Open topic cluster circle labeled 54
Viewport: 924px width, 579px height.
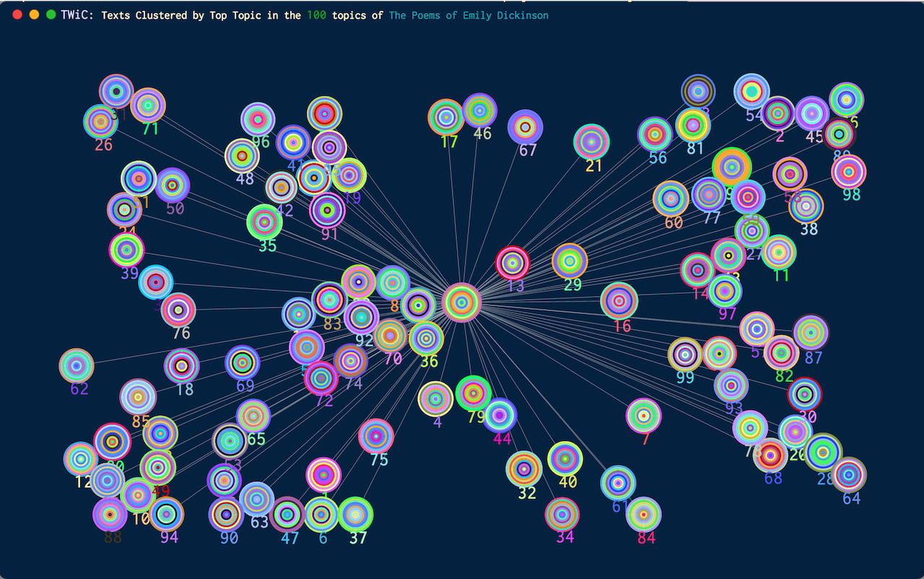pyautogui.click(x=751, y=92)
